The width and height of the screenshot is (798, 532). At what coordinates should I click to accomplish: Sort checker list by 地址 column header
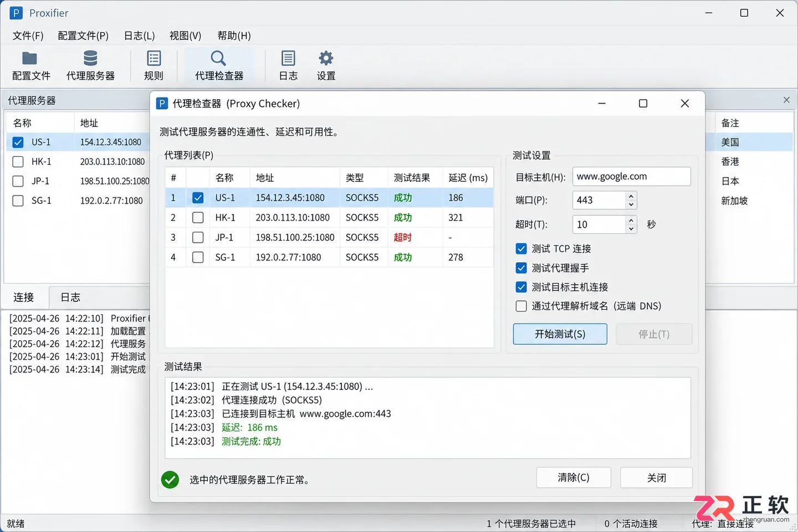[295, 178]
